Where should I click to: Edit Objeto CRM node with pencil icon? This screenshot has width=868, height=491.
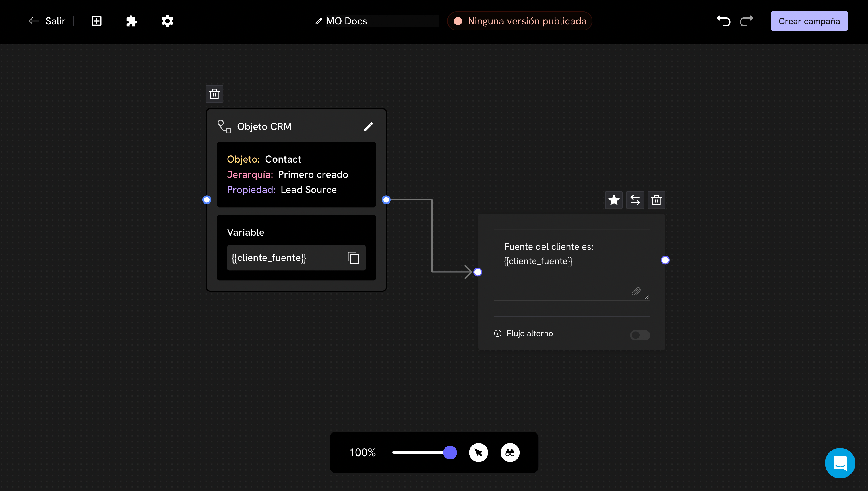pos(368,126)
